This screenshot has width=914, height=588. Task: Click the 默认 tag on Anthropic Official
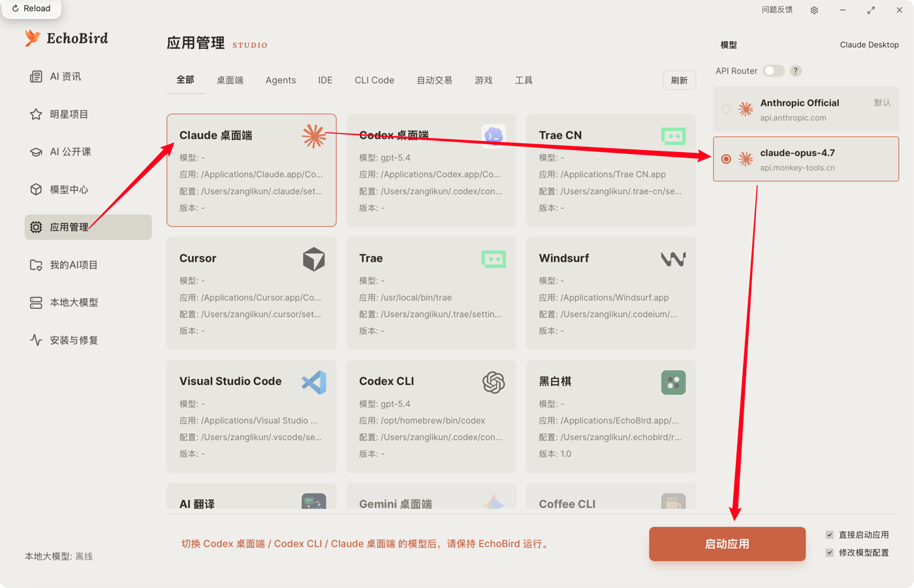[882, 102]
